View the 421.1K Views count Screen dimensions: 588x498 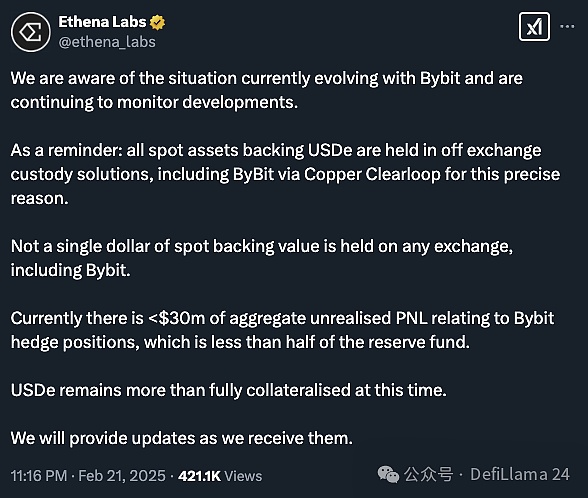point(220,476)
